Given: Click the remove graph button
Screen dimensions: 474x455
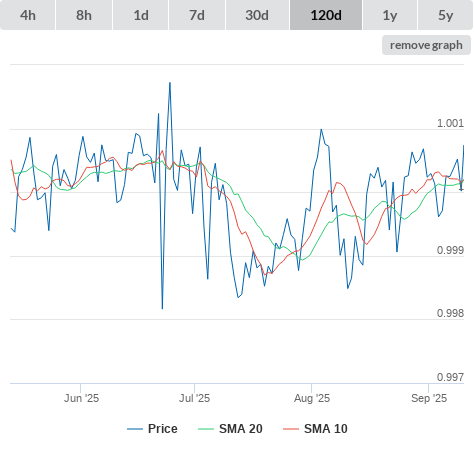Looking at the screenshot, I should [426, 45].
